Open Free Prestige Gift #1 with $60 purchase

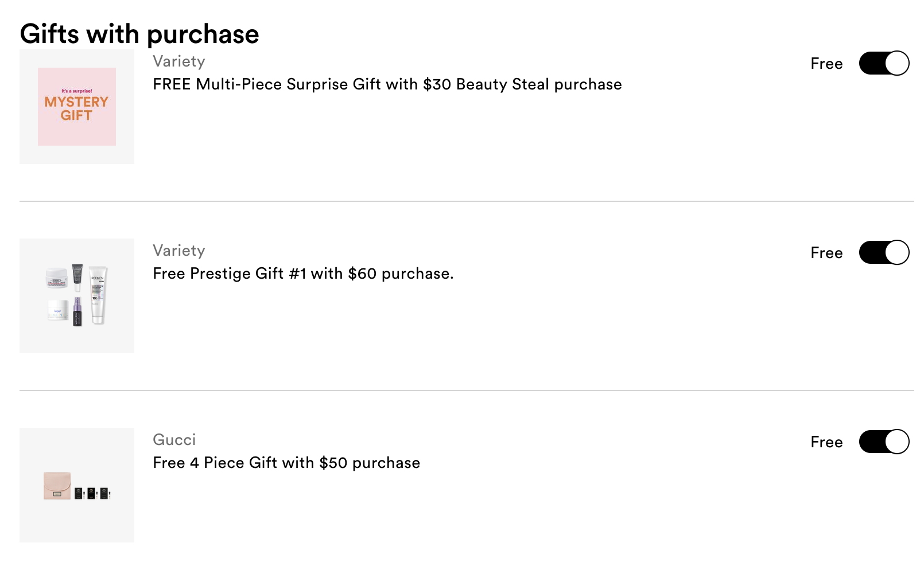click(303, 274)
